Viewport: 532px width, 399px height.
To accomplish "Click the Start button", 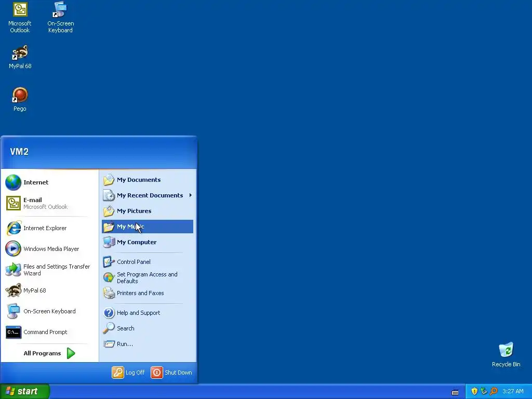I will pos(25,391).
